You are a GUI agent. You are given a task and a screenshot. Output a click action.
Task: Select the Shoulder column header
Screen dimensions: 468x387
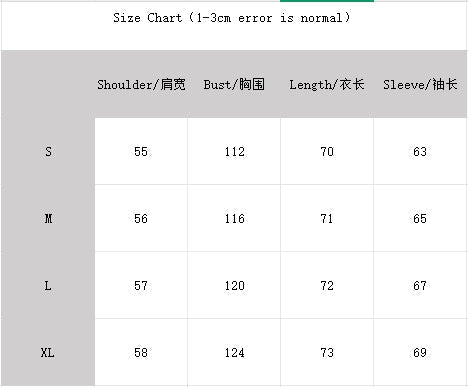click(141, 84)
